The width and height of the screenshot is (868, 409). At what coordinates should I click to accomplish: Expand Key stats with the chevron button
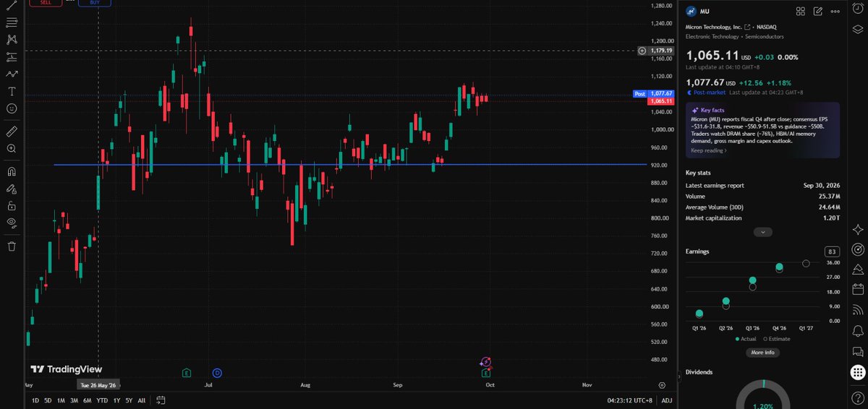tap(762, 232)
